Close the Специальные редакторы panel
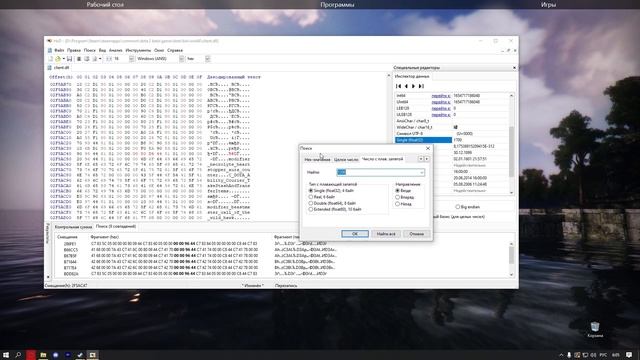 pyautogui.click(x=514, y=68)
